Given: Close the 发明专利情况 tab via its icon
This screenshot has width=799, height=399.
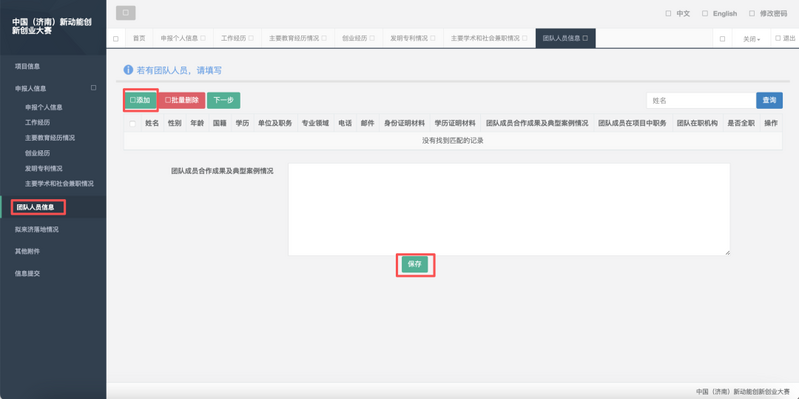Looking at the screenshot, I should (433, 38).
